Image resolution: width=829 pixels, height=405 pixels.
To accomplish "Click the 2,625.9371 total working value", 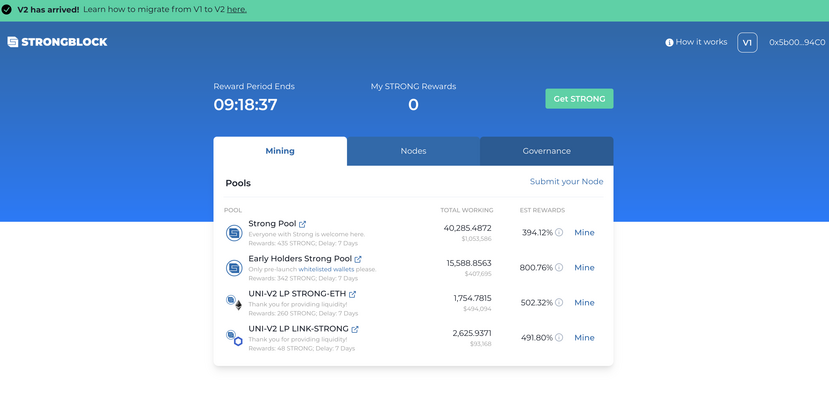I will (x=472, y=333).
